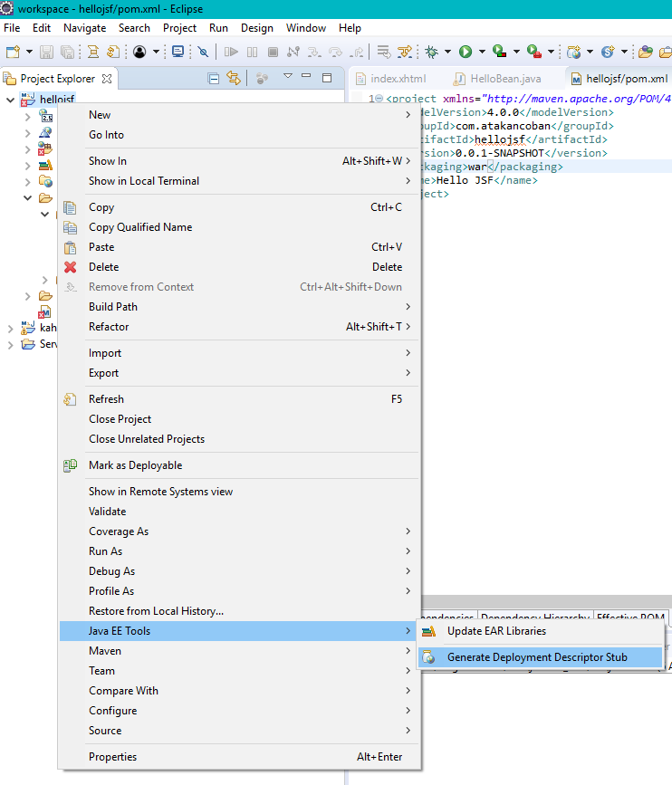The width and height of the screenshot is (672, 785).
Task: Click the com.atakancoban groupId text
Action: click(503, 126)
